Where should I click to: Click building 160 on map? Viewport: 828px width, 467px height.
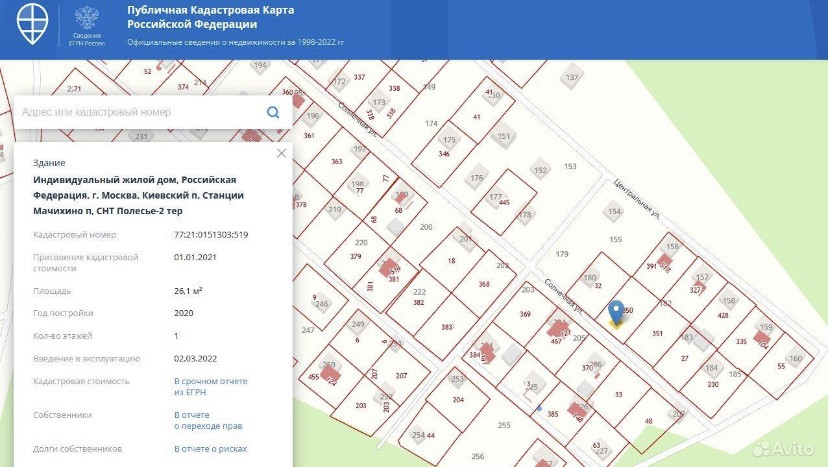(795, 358)
